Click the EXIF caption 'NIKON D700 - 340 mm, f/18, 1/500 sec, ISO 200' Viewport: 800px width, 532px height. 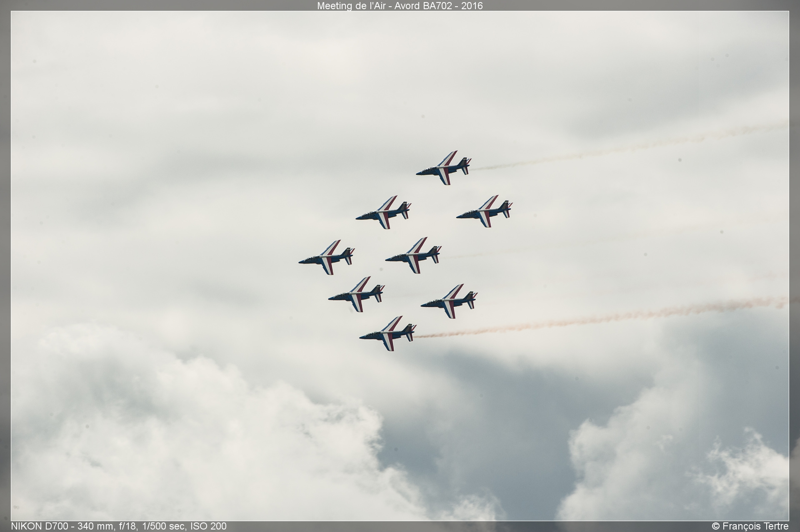pos(119,526)
